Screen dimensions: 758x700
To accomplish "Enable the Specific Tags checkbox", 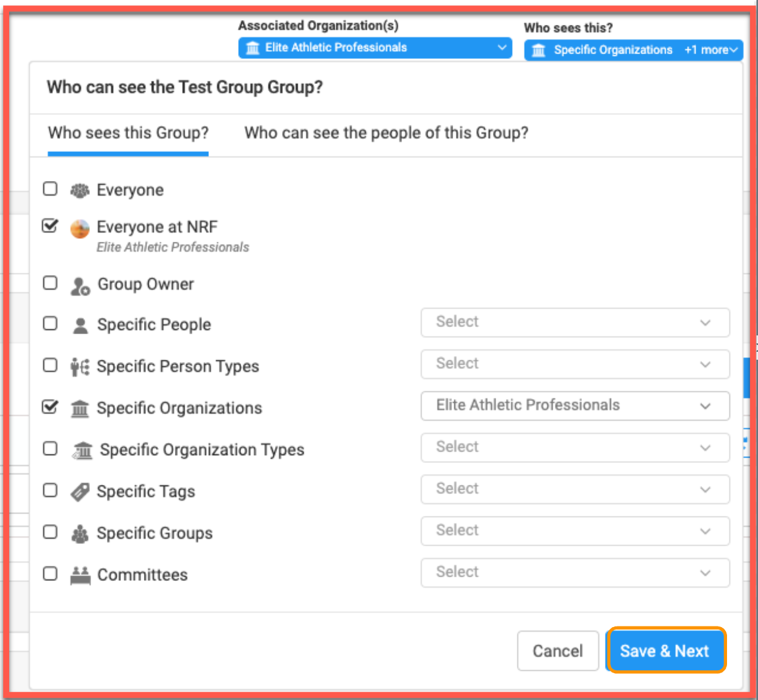I will (x=50, y=490).
